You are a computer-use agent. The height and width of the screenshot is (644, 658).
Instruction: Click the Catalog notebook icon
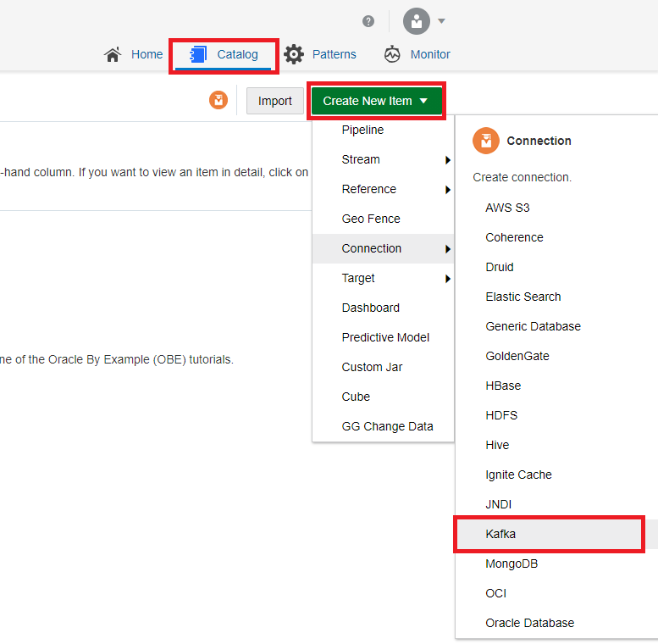[x=199, y=54]
